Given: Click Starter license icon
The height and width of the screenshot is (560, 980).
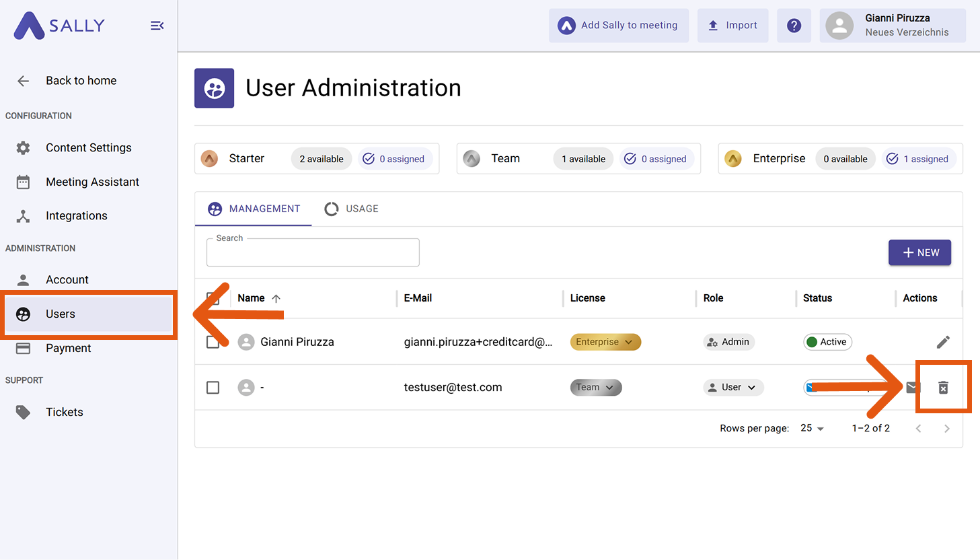Looking at the screenshot, I should tap(210, 159).
